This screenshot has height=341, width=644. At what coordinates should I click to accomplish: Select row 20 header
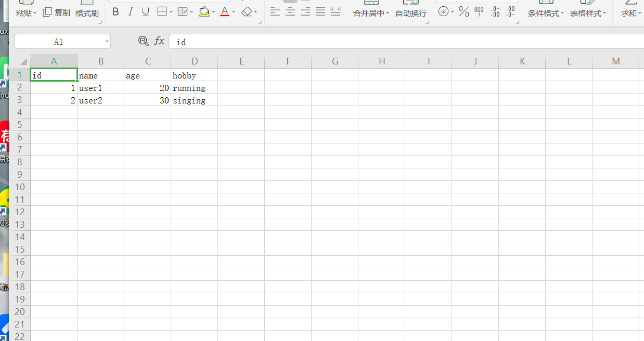pyautogui.click(x=20, y=312)
